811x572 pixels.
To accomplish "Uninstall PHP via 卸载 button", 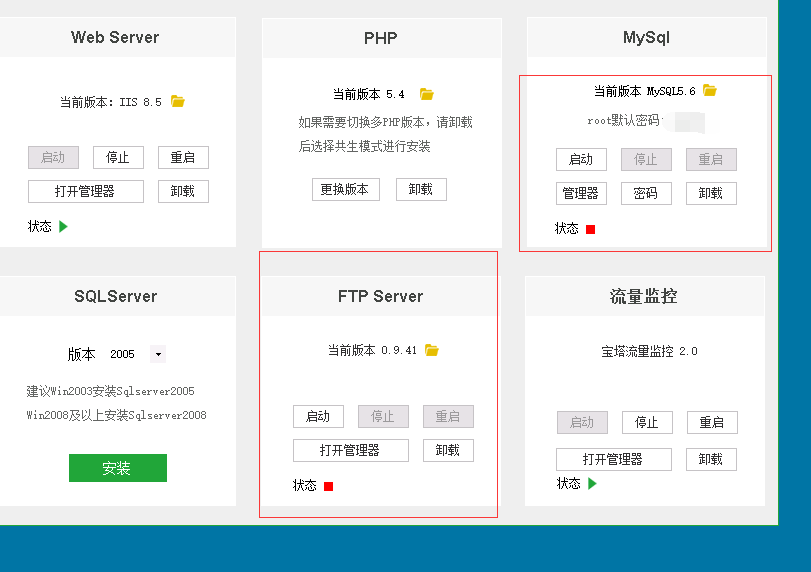I will point(421,189).
